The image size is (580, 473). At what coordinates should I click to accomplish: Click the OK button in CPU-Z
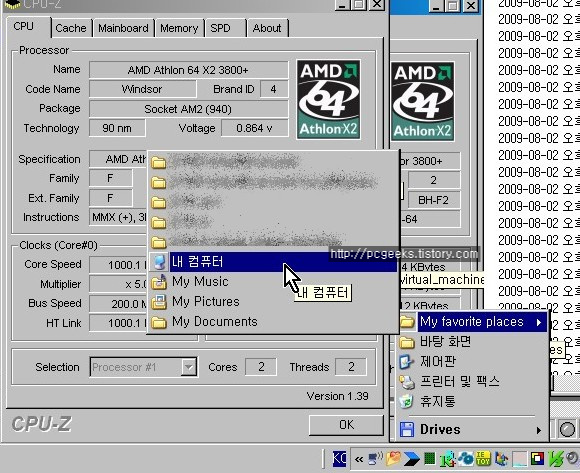coord(346,425)
